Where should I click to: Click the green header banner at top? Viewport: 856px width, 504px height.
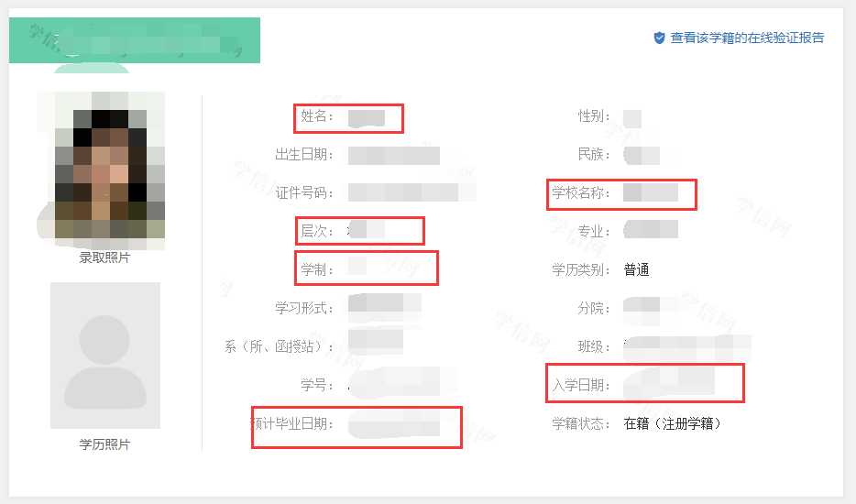(x=135, y=40)
